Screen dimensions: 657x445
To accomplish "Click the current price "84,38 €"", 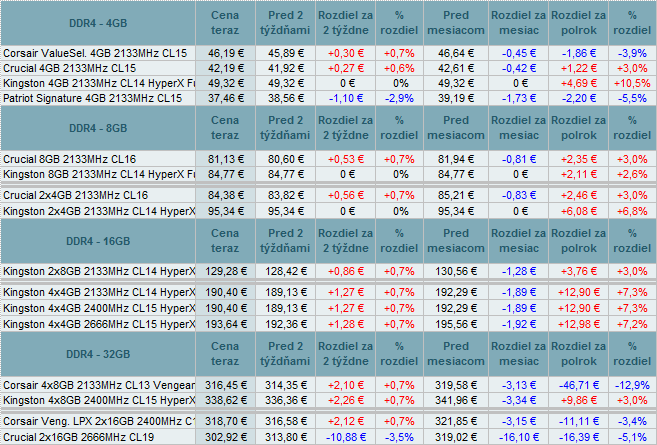I will click(x=226, y=195).
